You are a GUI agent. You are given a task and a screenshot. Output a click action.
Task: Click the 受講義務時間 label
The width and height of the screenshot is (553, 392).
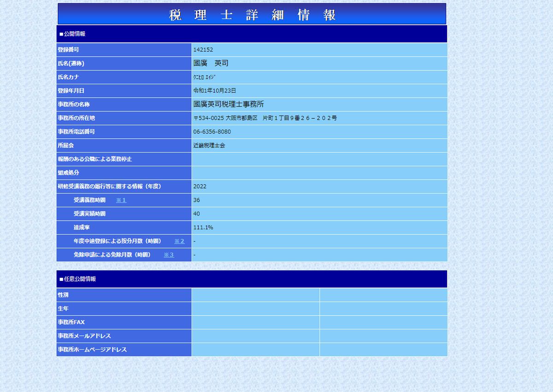[89, 200]
